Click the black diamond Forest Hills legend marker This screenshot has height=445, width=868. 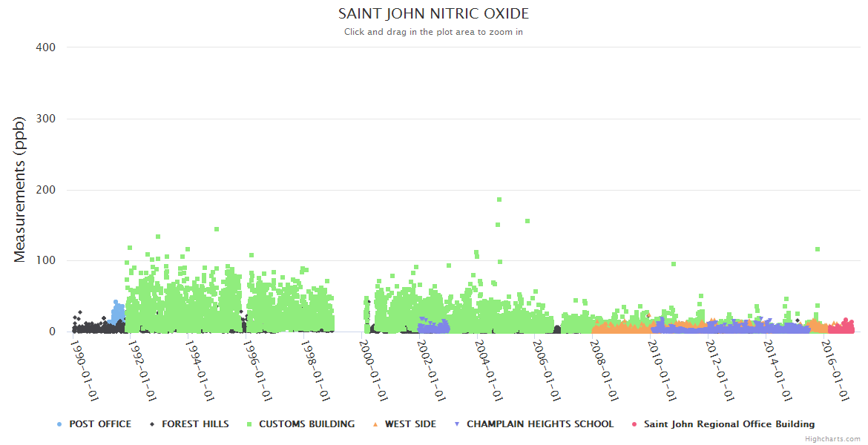[152, 424]
